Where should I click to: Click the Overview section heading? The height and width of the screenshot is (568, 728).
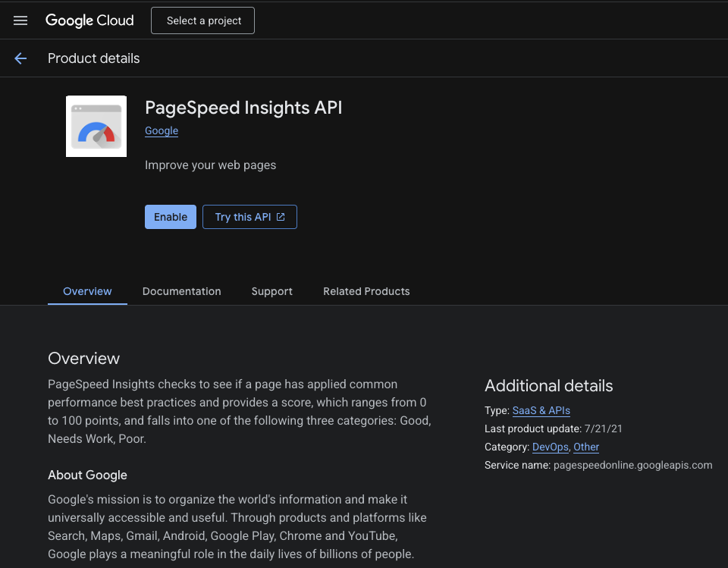pyautogui.click(x=83, y=358)
